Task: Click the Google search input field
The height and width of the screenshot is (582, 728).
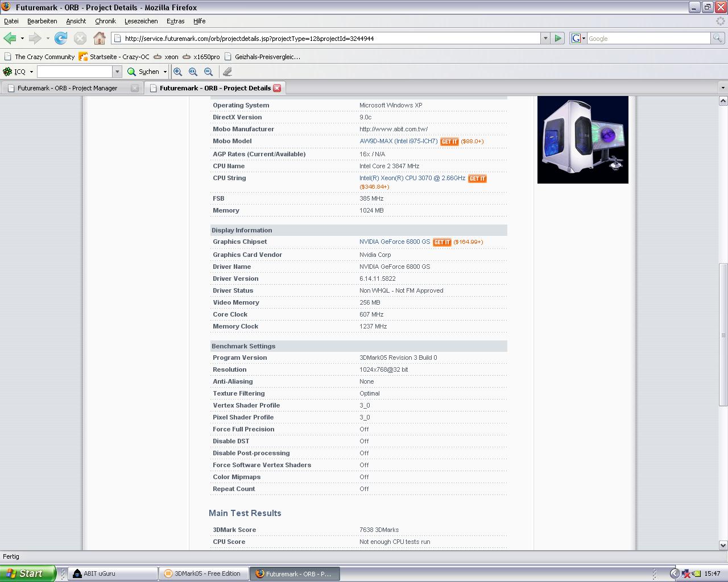Action: pyautogui.click(x=649, y=38)
